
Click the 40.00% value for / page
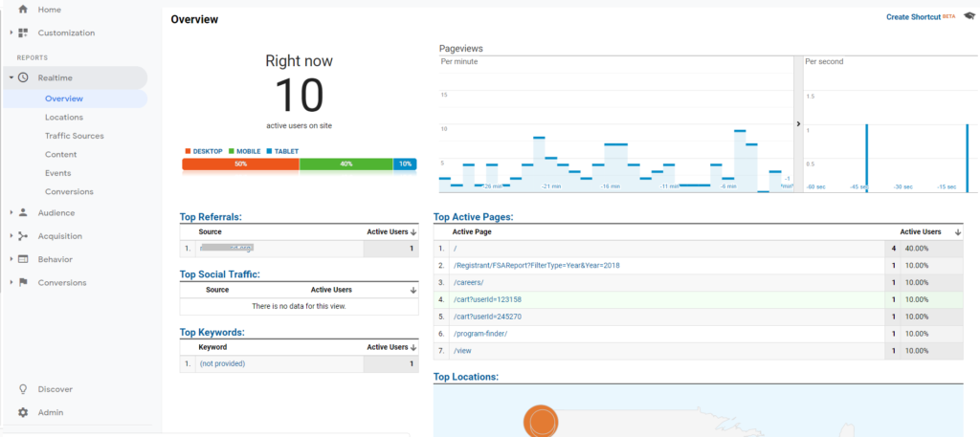pos(916,249)
